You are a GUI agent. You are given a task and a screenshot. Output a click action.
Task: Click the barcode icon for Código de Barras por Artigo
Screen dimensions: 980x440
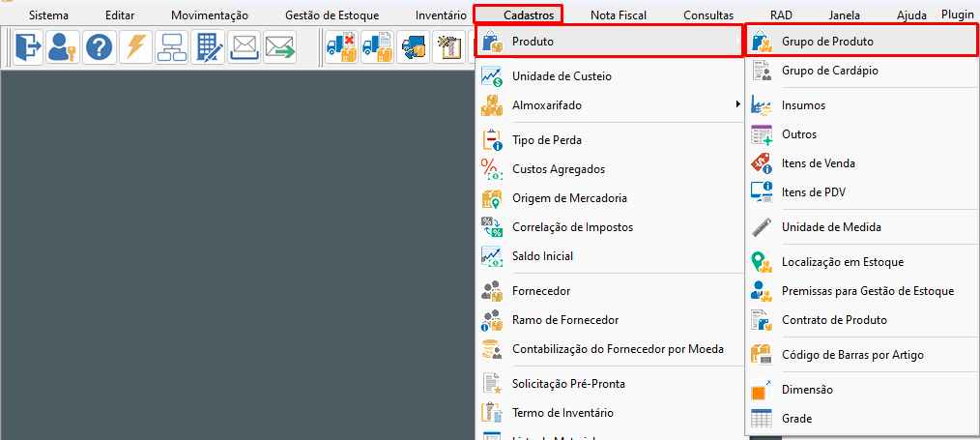click(762, 354)
